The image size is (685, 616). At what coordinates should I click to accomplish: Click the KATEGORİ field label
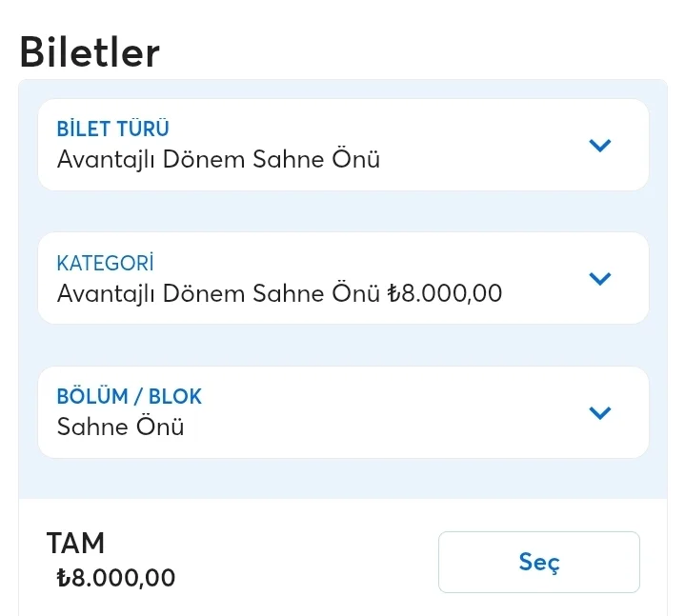pyautogui.click(x=105, y=263)
